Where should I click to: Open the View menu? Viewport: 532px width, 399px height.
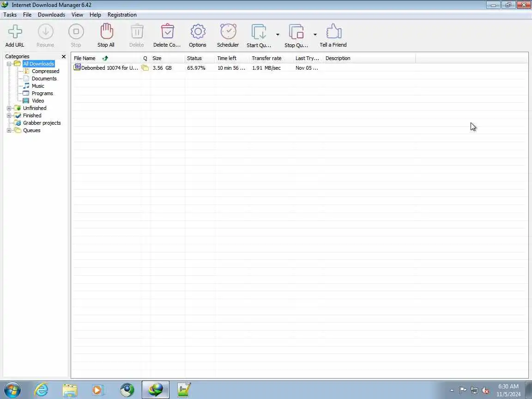point(78,15)
